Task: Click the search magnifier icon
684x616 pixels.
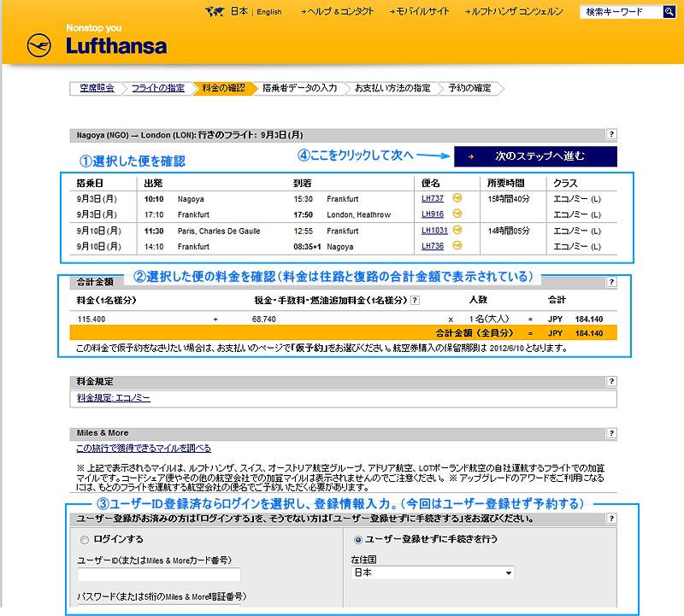Action: coord(669,12)
